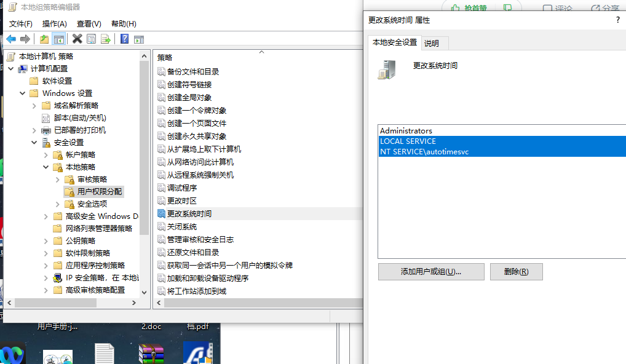Expand the 审核策略 node
Image resolution: width=626 pixels, height=364 pixels.
click(57, 180)
